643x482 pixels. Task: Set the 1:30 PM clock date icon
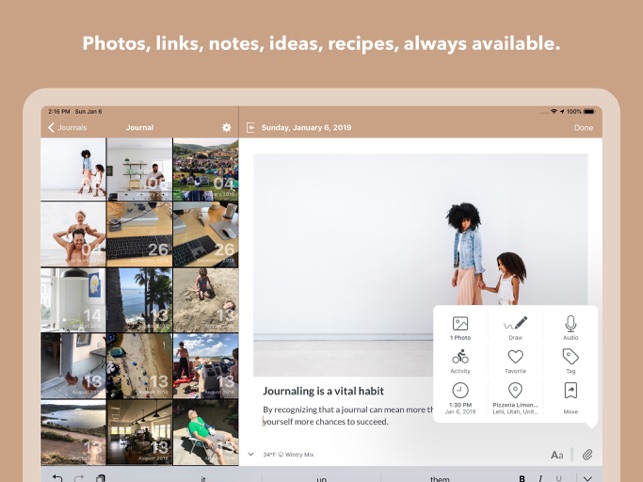coord(460,391)
